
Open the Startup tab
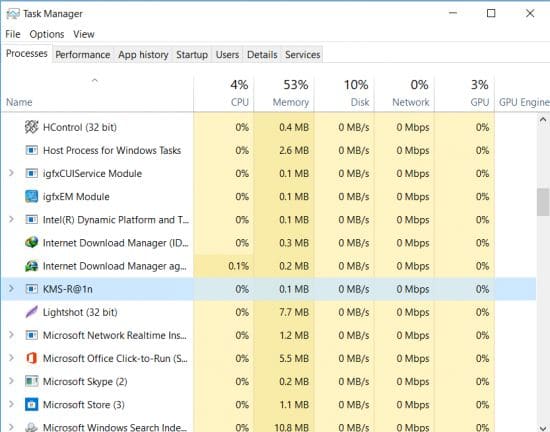coord(192,55)
